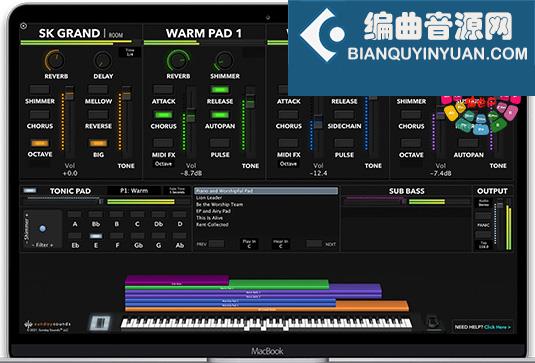The width and height of the screenshot is (535, 363).
Task: Click the SK GRAND panel title
Action: [69, 33]
